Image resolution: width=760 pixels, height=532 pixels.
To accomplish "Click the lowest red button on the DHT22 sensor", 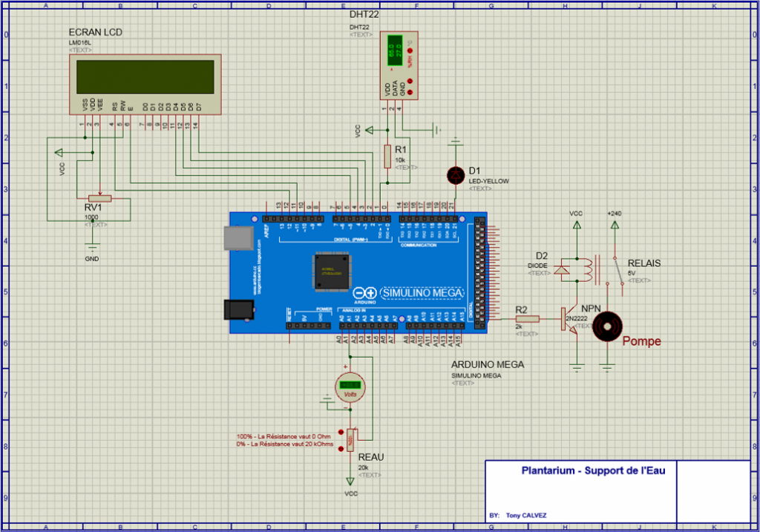I will pos(410,92).
